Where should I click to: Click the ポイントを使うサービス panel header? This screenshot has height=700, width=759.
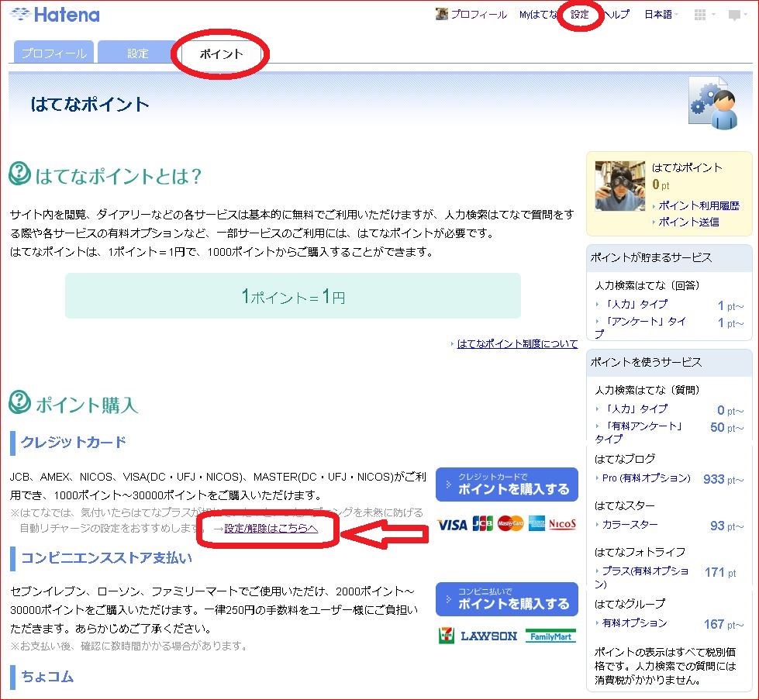(669, 362)
